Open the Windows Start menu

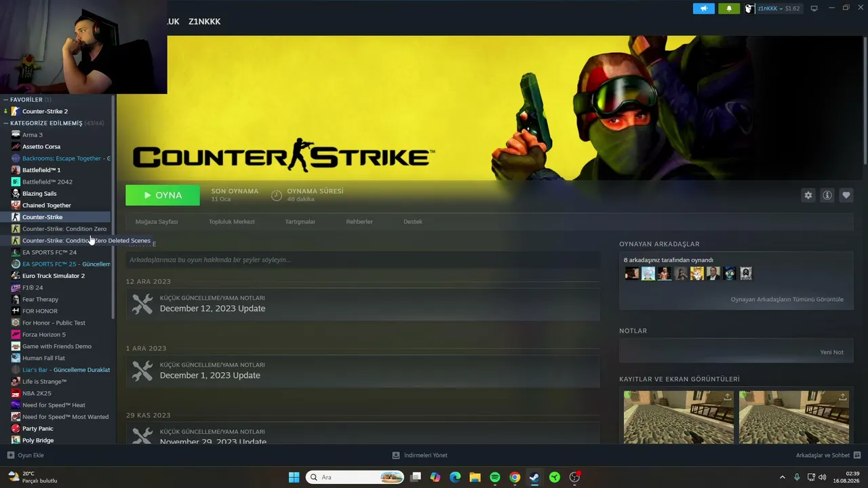pyautogui.click(x=294, y=477)
